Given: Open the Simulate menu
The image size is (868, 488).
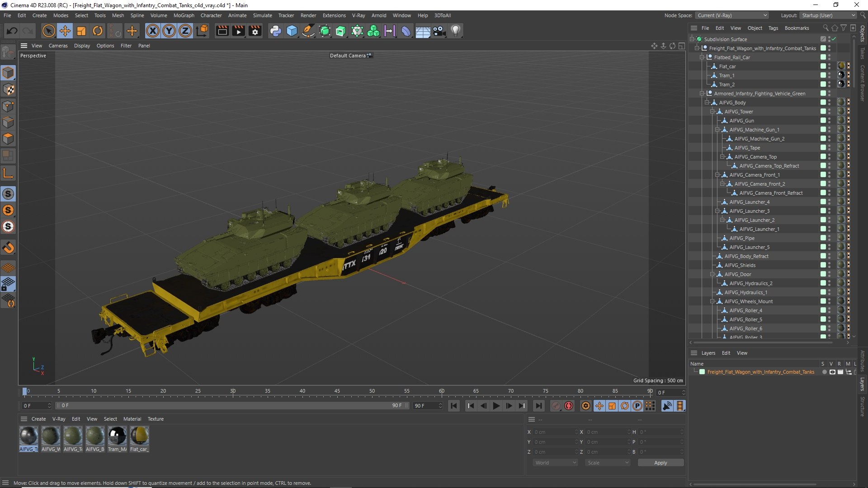Looking at the screenshot, I should point(262,15).
